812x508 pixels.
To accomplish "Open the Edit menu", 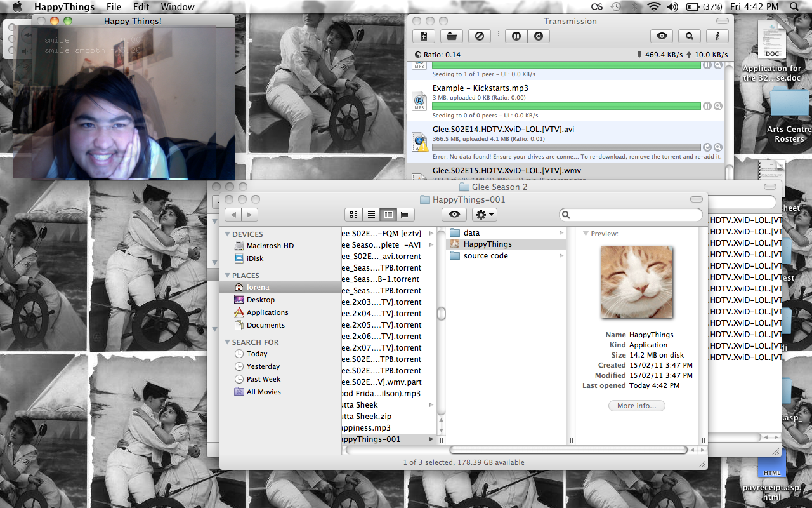I will (x=141, y=7).
